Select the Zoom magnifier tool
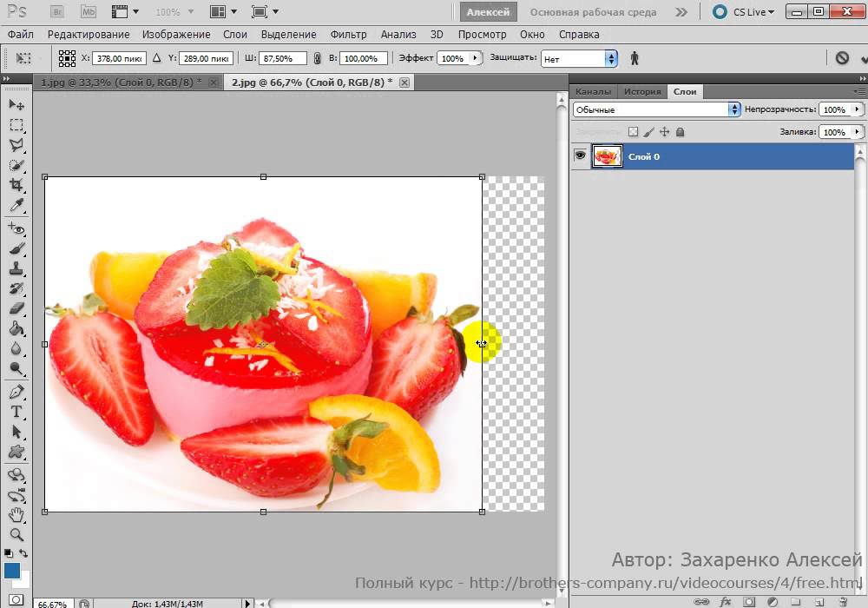The height and width of the screenshot is (608, 868). (16, 534)
